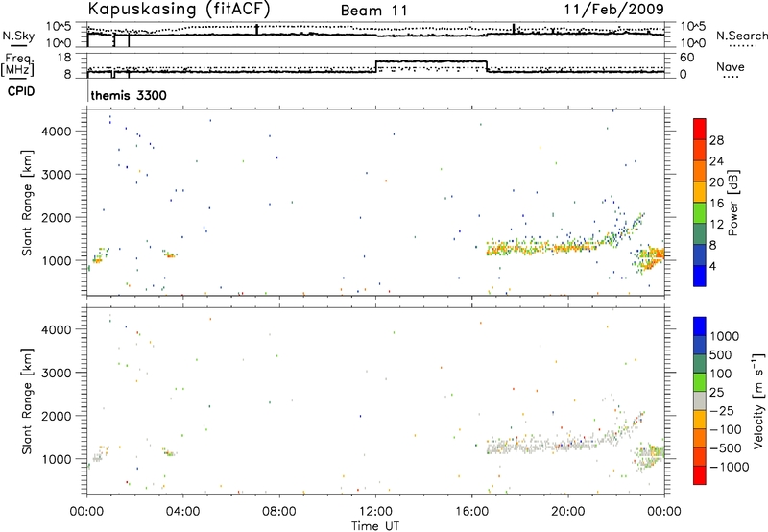
Task: Click the '20:00' time axis label
Action: pos(568,512)
